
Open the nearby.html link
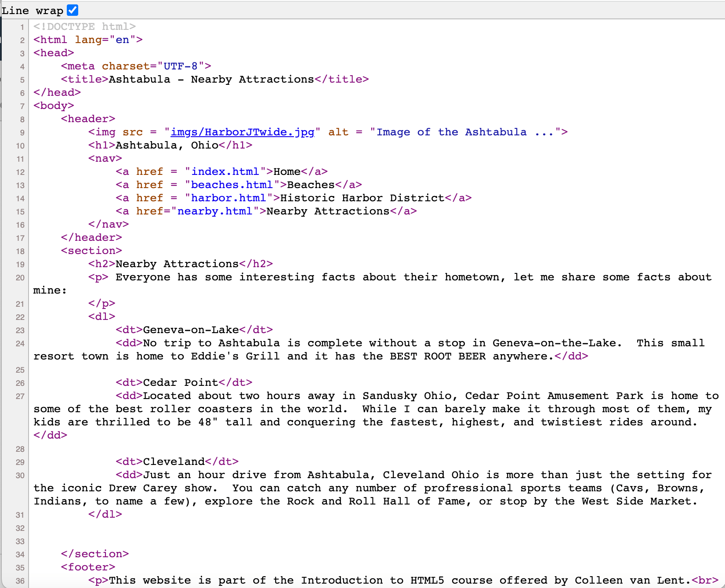[215, 211]
